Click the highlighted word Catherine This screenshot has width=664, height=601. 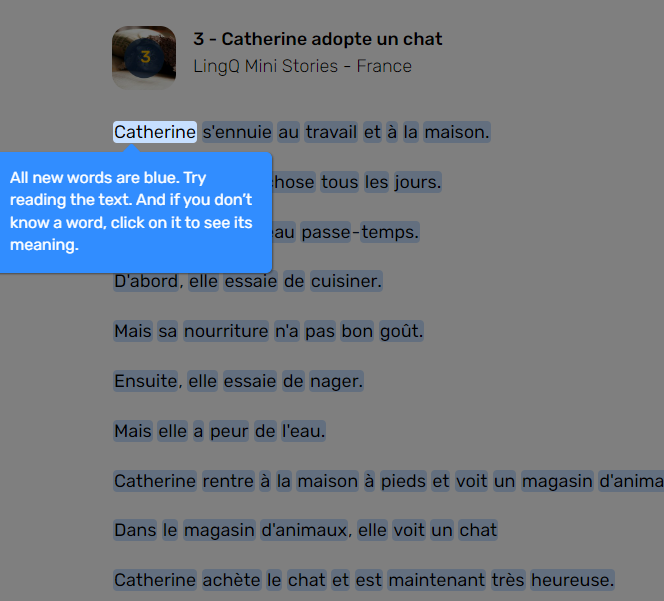155,132
